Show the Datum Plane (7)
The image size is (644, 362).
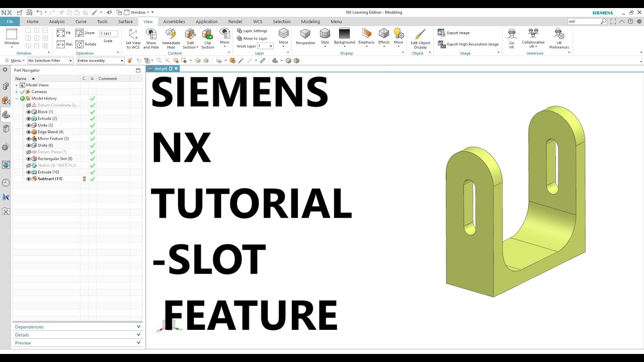click(28, 152)
